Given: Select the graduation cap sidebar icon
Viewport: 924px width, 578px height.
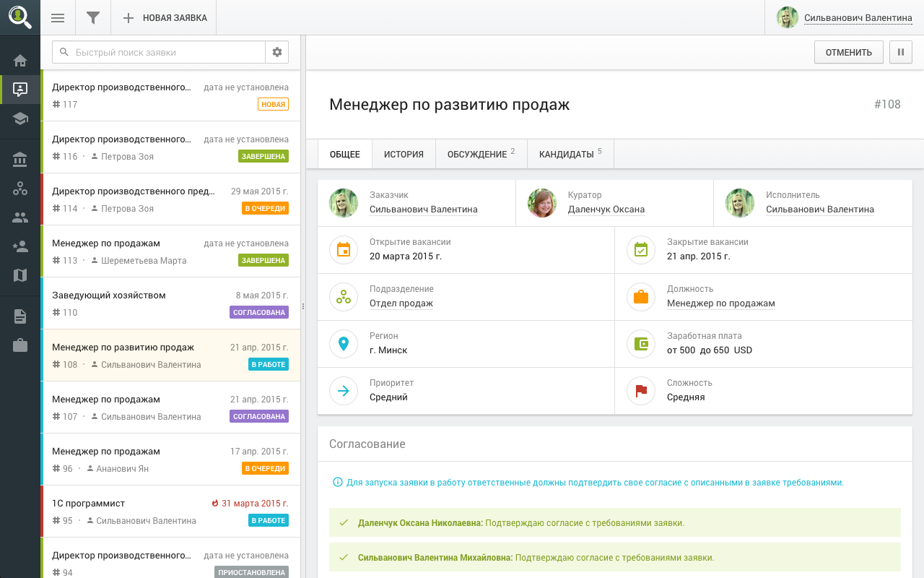Looking at the screenshot, I should (20, 118).
